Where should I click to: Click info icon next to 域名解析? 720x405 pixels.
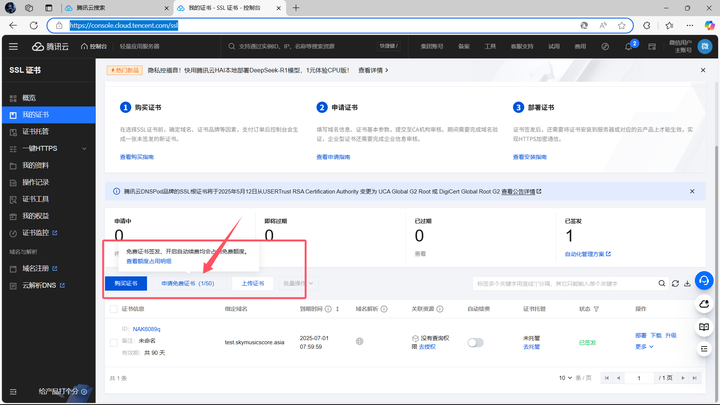(x=384, y=309)
